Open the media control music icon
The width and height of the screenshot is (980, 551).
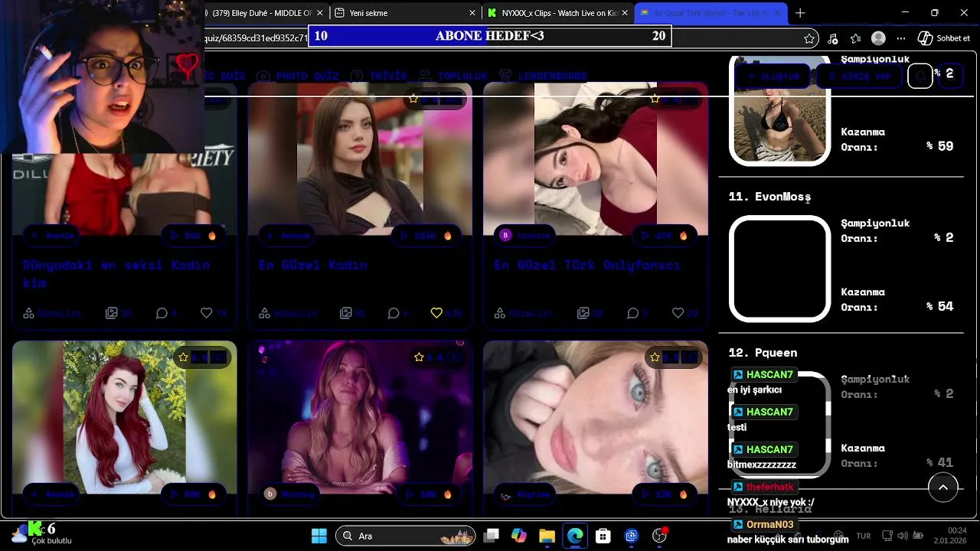(x=833, y=38)
